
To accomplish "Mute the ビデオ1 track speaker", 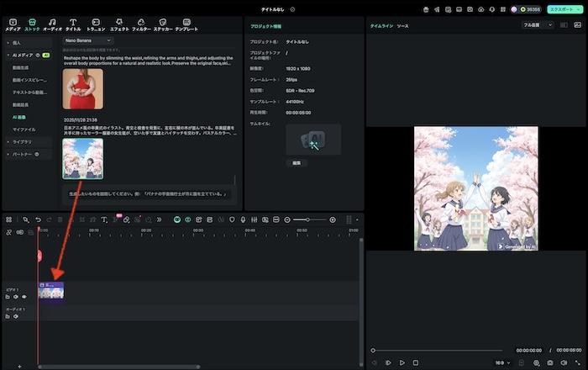I will [x=16, y=297].
